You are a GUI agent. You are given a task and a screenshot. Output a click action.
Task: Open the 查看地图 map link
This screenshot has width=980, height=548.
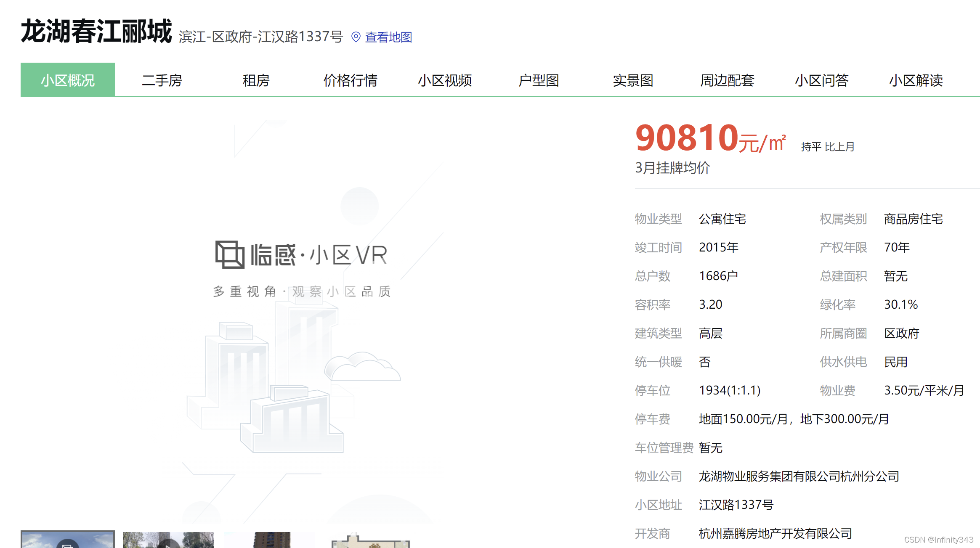point(388,37)
